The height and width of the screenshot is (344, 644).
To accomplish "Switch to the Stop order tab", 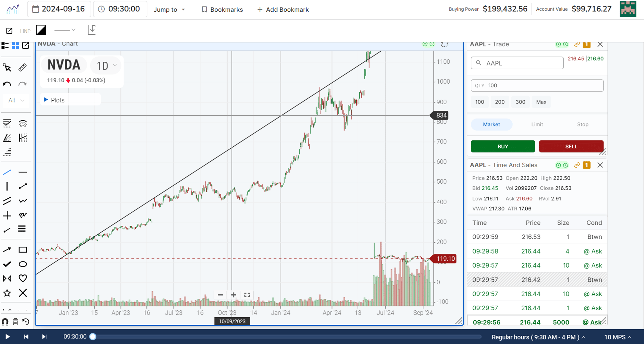I will (582, 124).
